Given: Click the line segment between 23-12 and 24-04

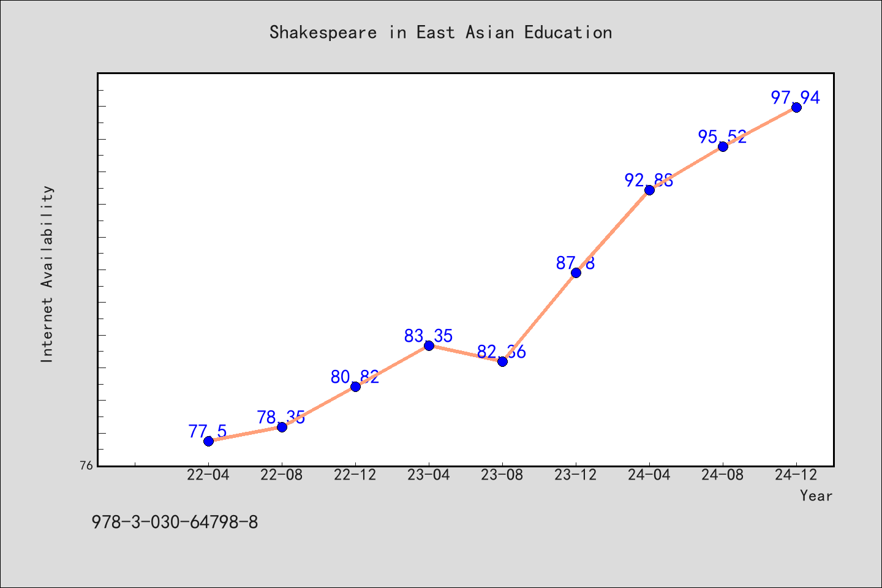Looking at the screenshot, I should coord(612,232).
